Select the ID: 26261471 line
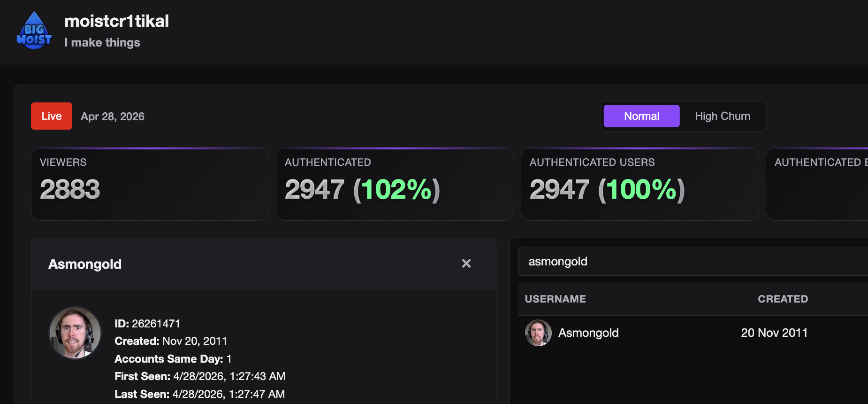 pyautogui.click(x=147, y=324)
